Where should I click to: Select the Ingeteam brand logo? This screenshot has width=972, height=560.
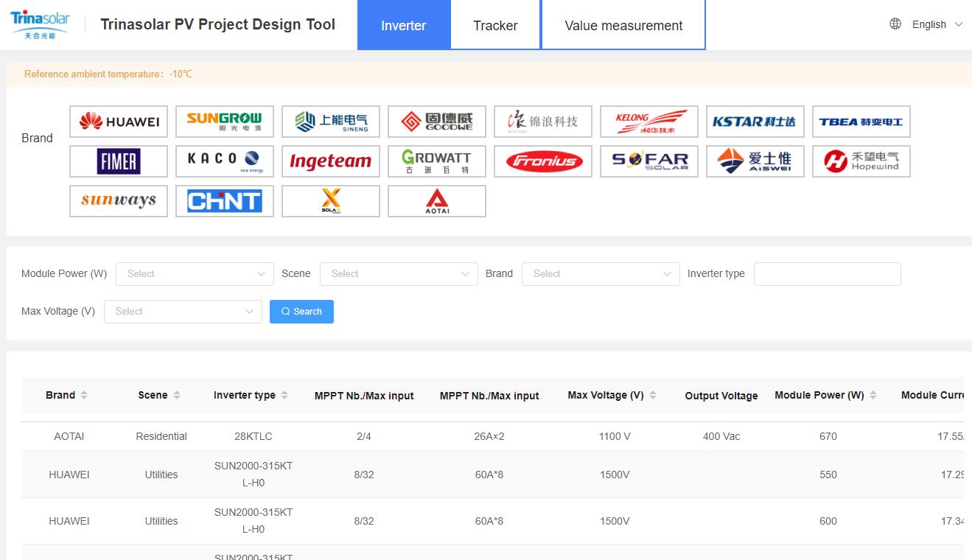click(331, 161)
